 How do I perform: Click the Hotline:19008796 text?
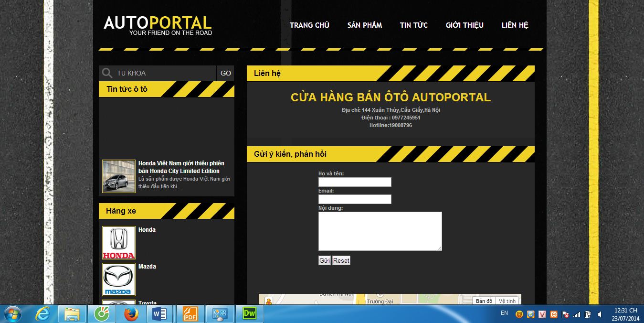click(x=391, y=125)
